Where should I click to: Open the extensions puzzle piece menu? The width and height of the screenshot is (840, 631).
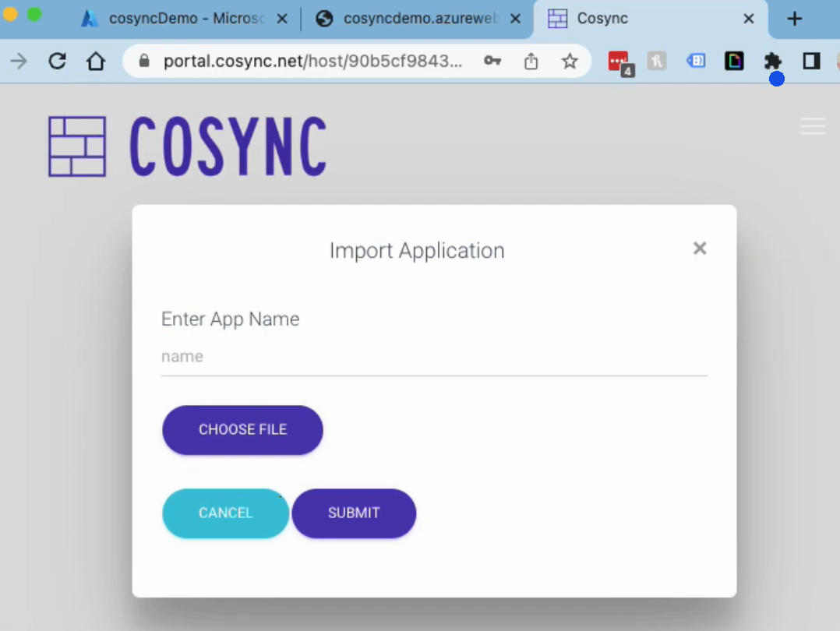[x=772, y=61]
